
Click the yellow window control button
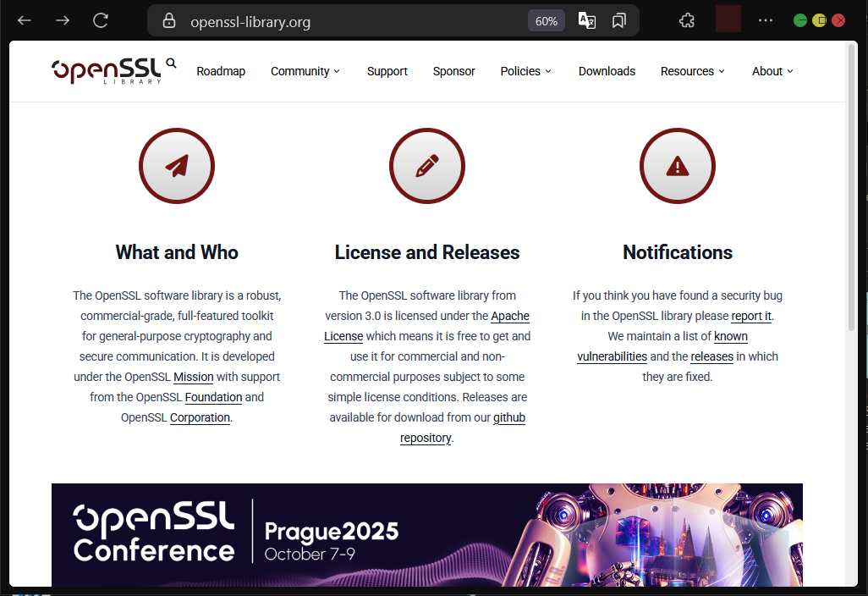tap(819, 20)
